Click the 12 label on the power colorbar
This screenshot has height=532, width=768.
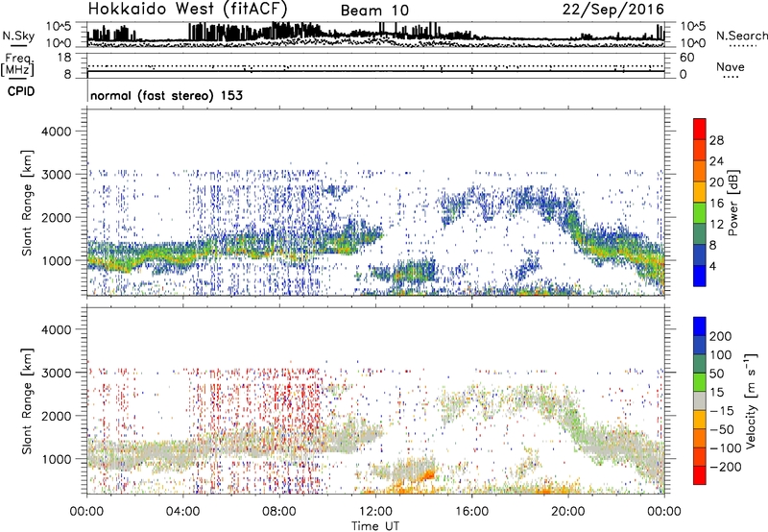click(716, 225)
